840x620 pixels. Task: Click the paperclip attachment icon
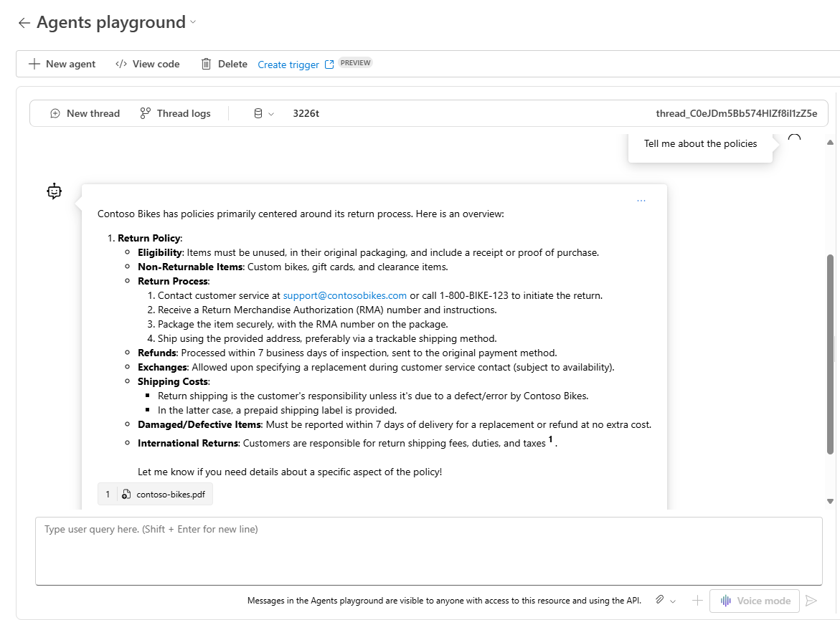[660, 600]
